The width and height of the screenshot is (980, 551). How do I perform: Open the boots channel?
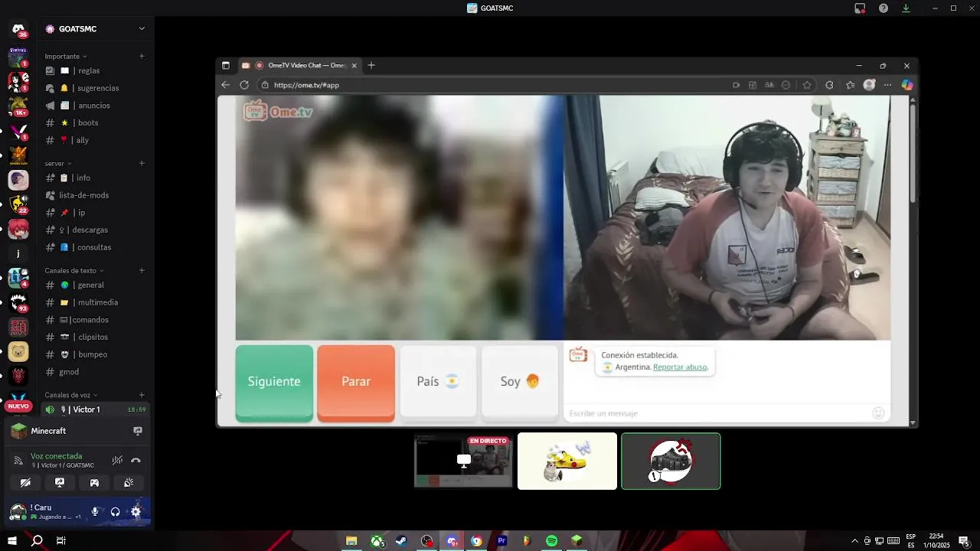pos(96,122)
